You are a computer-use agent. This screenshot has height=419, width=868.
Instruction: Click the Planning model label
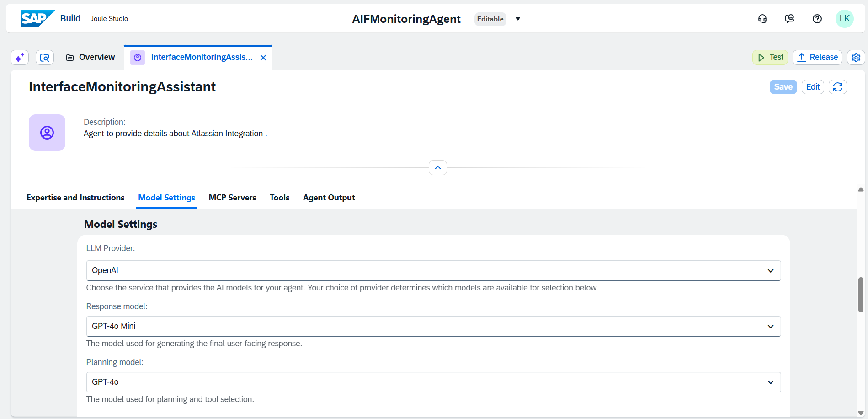(115, 362)
